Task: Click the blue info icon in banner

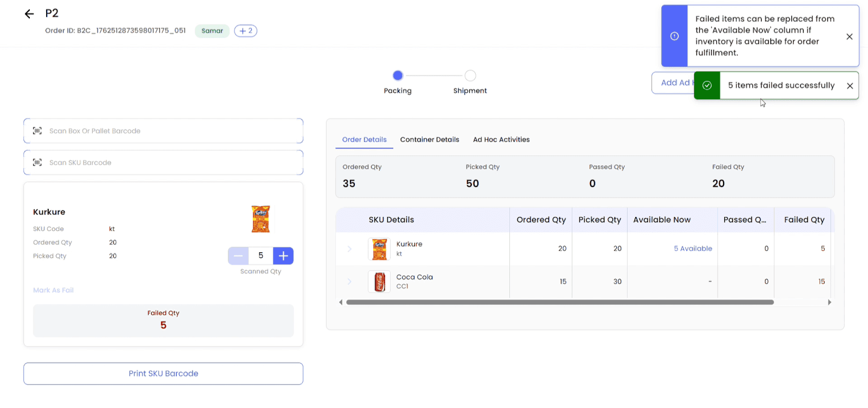Action: [x=674, y=36]
